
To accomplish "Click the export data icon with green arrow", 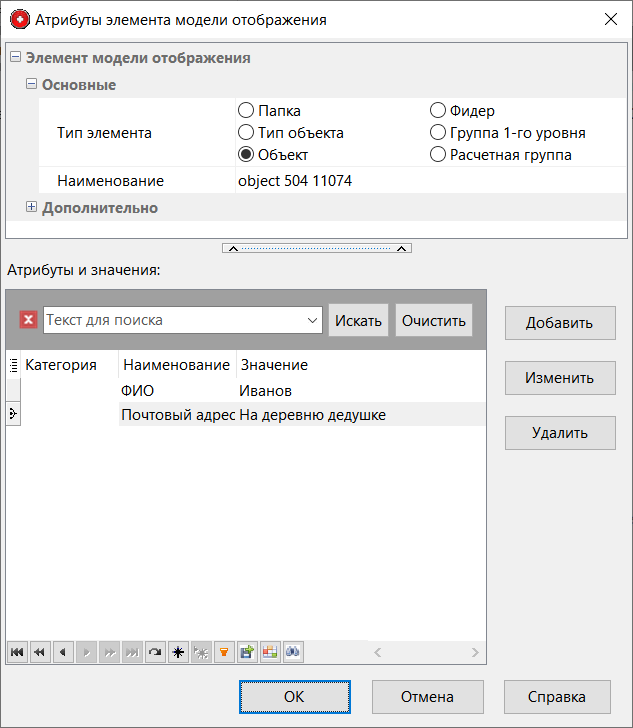I will [x=247, y=652].
